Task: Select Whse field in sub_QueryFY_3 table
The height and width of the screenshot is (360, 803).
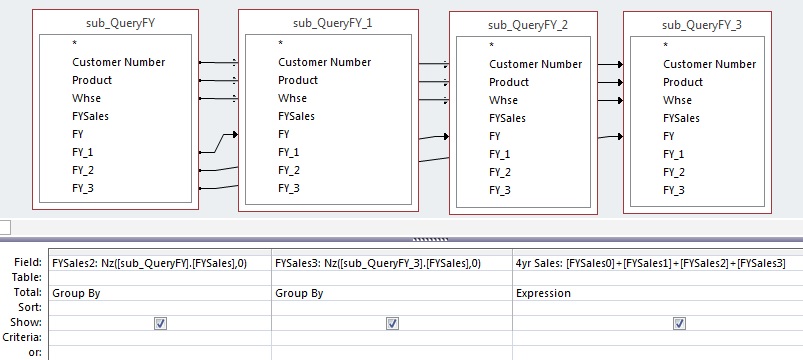Action: (677, 100)
